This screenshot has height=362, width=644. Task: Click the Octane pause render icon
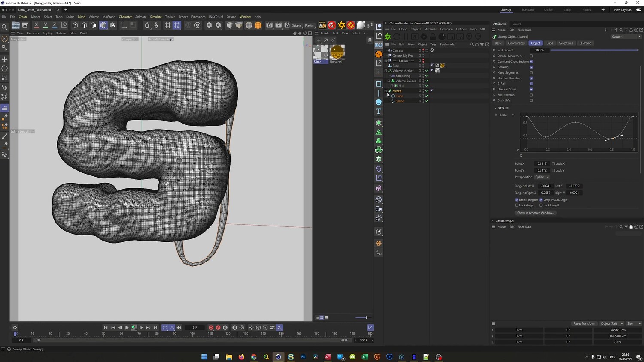(406, 37)
